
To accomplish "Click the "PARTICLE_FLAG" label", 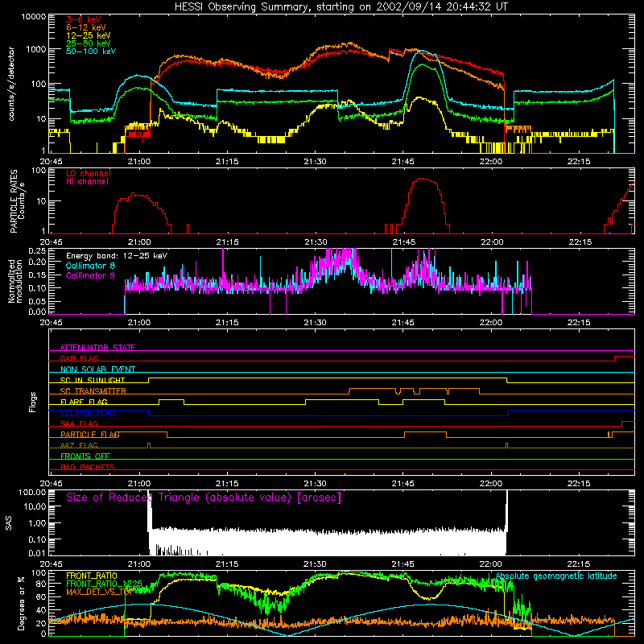I will (x=90, y=434).
